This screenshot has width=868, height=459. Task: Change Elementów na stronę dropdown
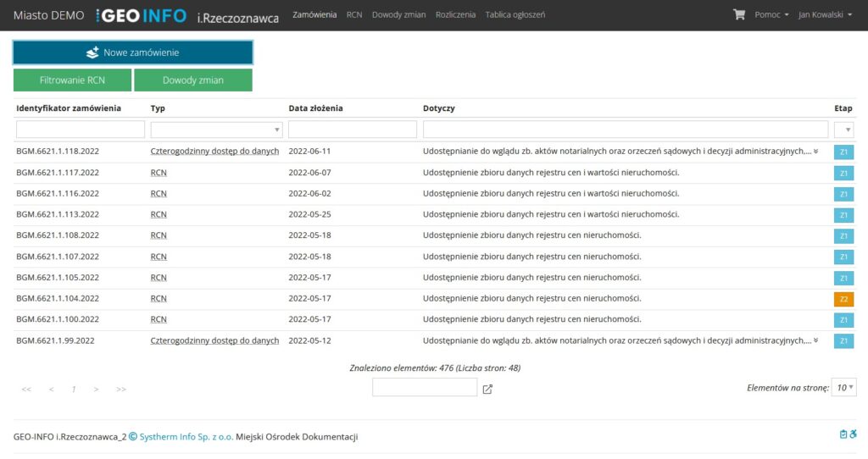coord(844,387)
